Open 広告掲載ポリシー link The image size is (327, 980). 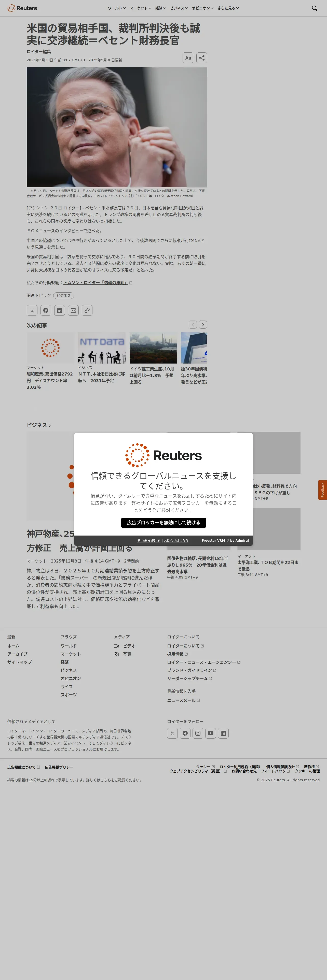pos(59,767)
